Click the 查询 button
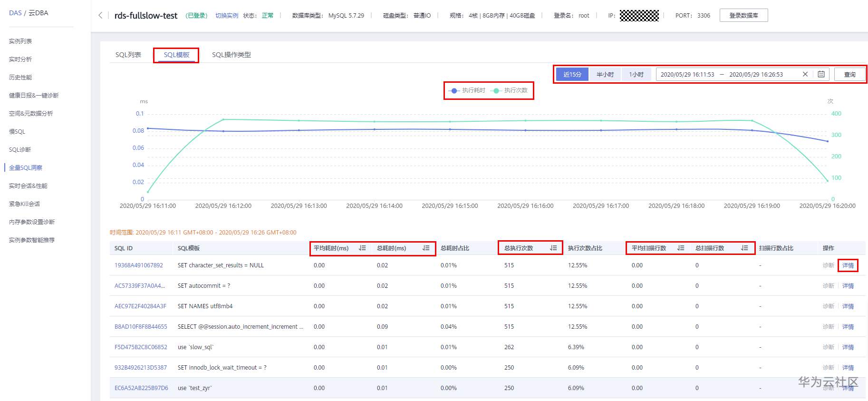This screenshot has width=868, height=401. (x=849, y=74)
